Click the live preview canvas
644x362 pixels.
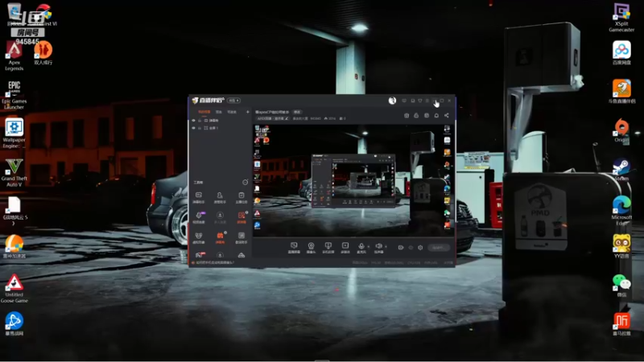(353, 180)
